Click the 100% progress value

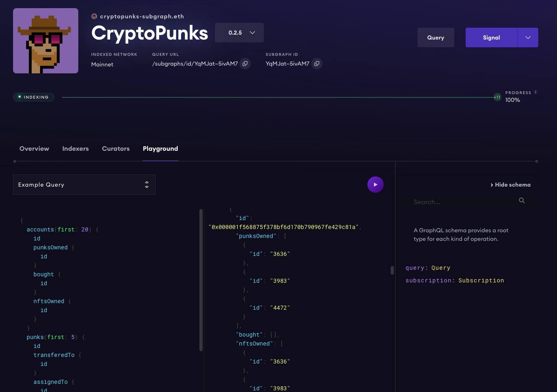[513, 100]
